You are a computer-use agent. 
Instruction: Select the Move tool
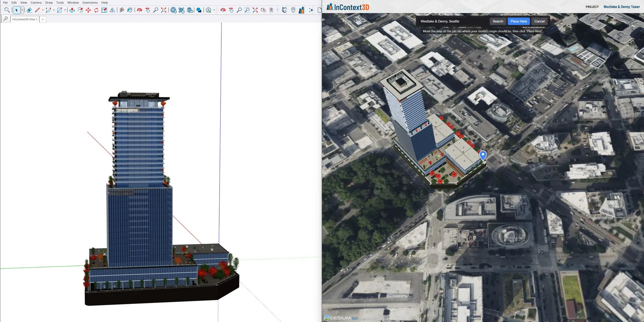88,10
